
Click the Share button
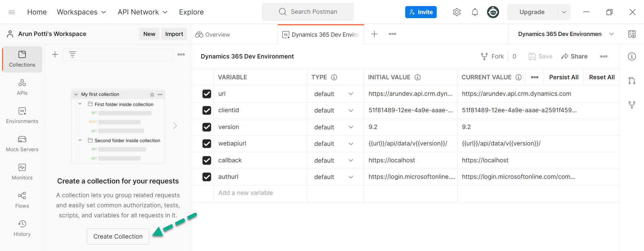click(x=574, y=56)
